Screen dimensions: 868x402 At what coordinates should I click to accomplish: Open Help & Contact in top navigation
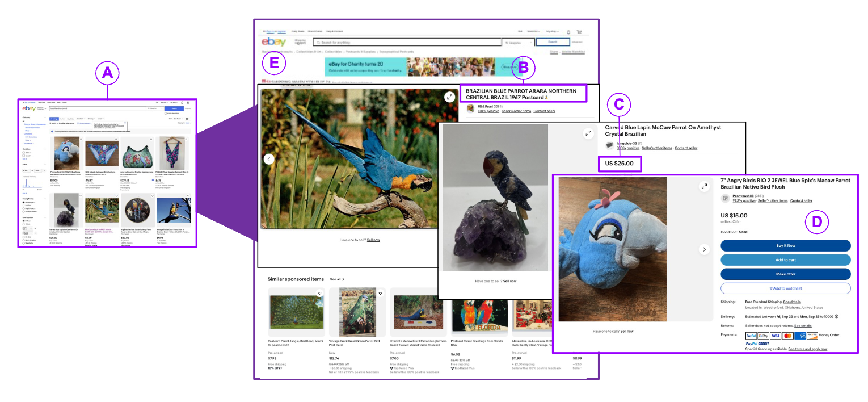click(334, 31)
